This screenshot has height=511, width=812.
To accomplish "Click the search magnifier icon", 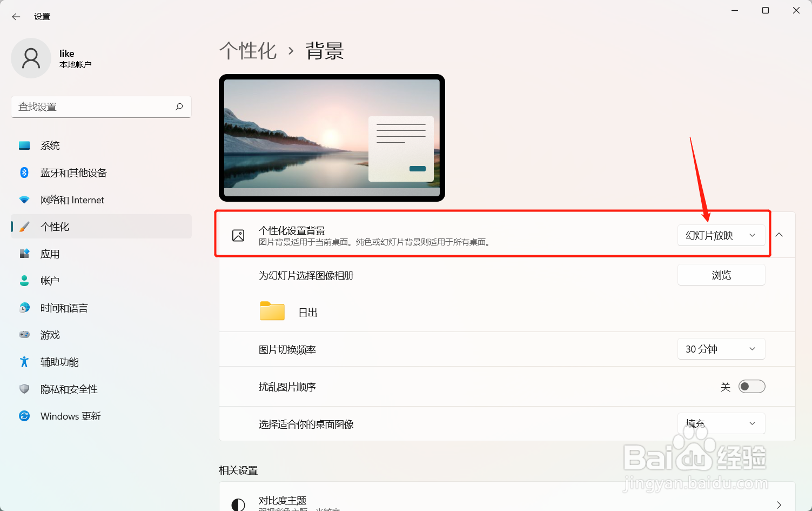I will click(179, 107).
